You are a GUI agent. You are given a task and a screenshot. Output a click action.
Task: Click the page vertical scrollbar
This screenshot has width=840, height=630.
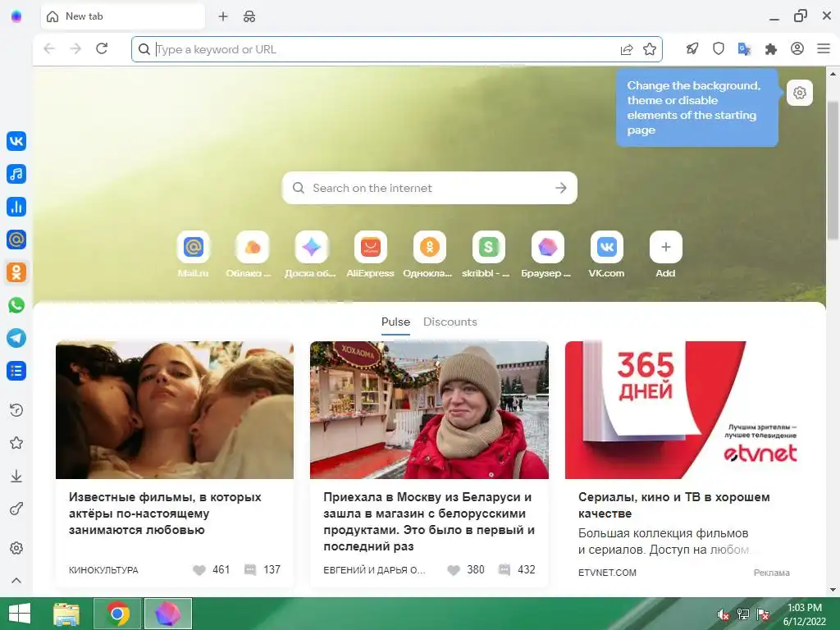point(833,171)
